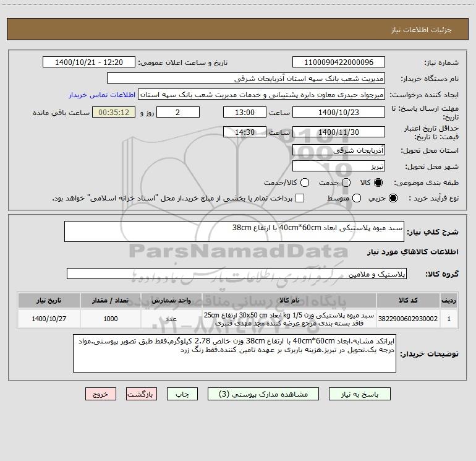Click the validity time field 14:30

(245, 132)
